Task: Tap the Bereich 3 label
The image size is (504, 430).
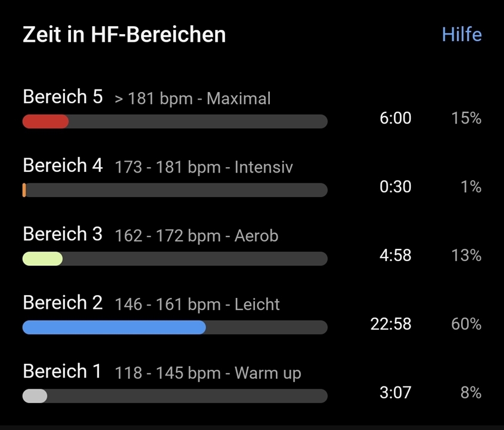Action: click(x=63, y=234)
